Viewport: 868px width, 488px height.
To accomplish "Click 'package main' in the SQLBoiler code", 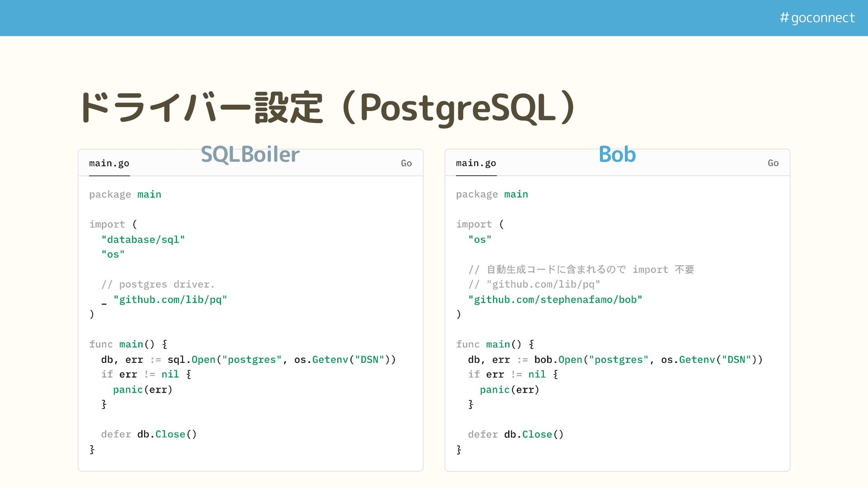I will tap(125, 194).
